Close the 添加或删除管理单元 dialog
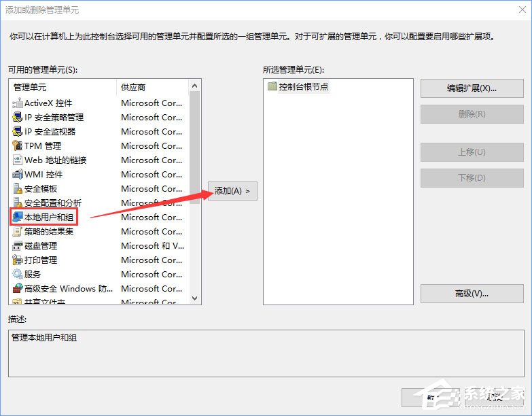The height and width of the screenshot is (416, 532). click(x=522, y=10)
